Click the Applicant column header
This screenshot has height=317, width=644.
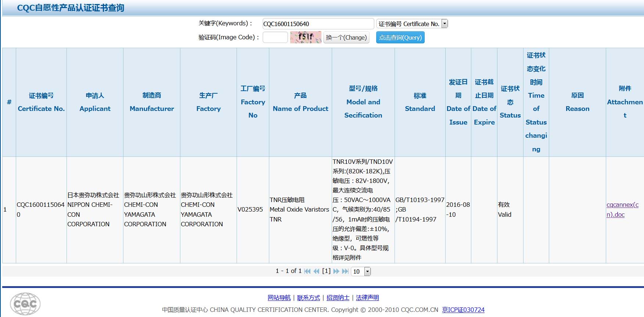click(x=95, y=102)
